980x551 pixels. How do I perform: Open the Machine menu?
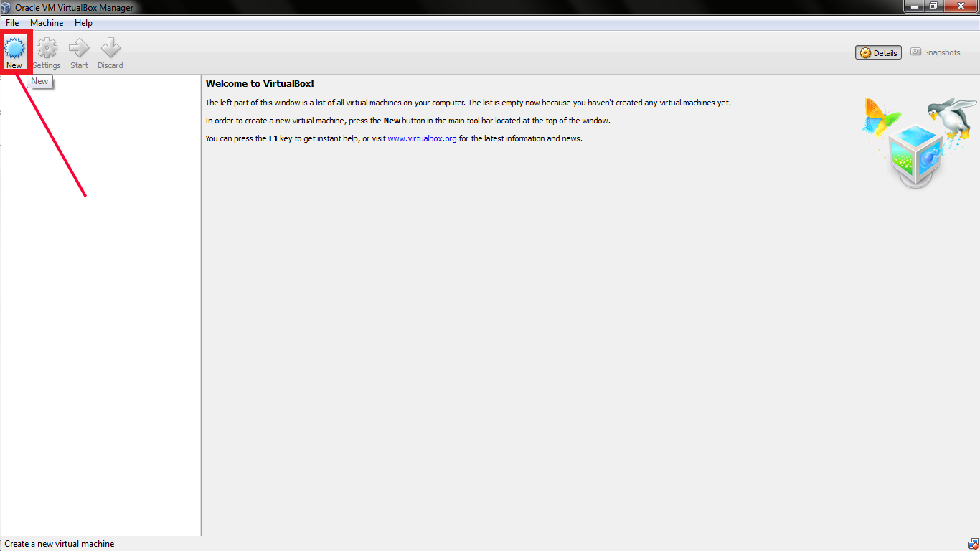coord(47,23)
